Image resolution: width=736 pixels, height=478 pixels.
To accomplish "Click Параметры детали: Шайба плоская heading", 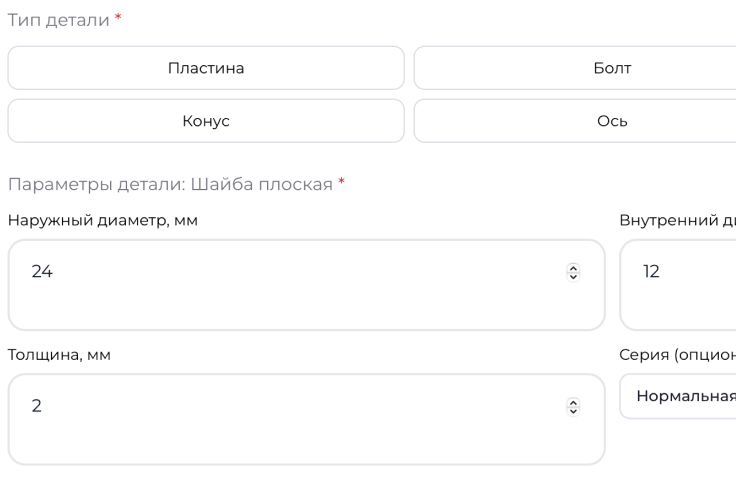I will [170, 185].
